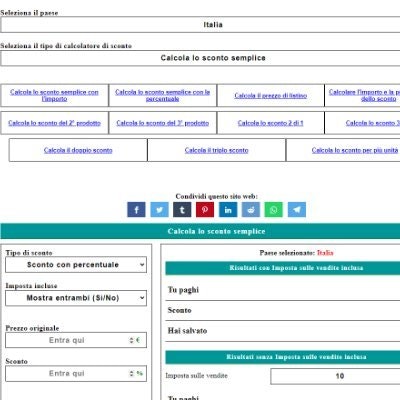The image size is (400, 400).
Task: Select the 'Condividi questo sito web:' text
Action: [217, 196]
